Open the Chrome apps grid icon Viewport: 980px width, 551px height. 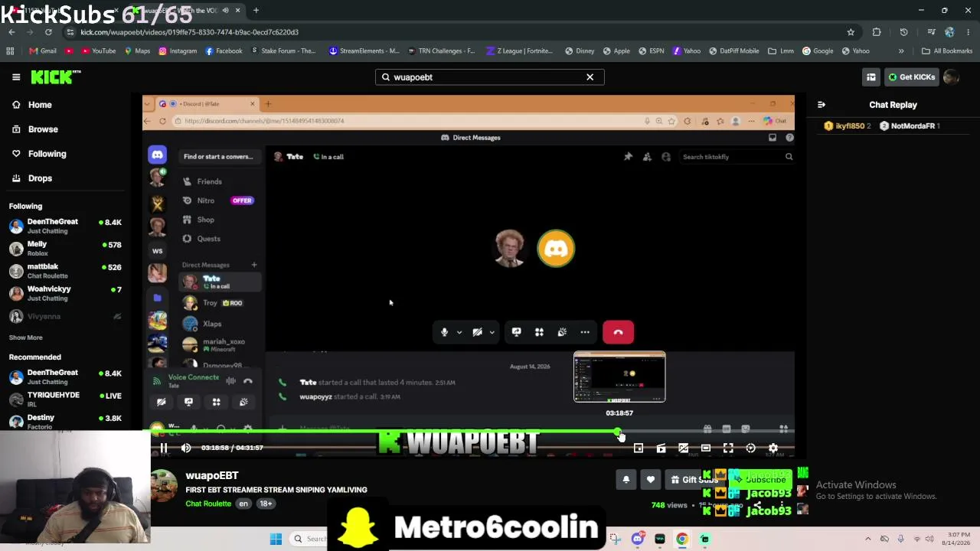coord(10,51)
